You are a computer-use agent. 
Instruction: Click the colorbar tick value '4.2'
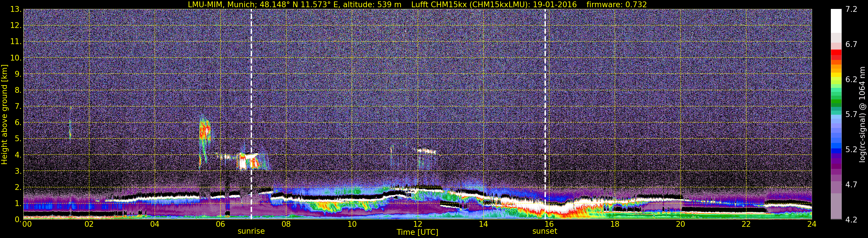pyautogui.click(x=851, y=220)
